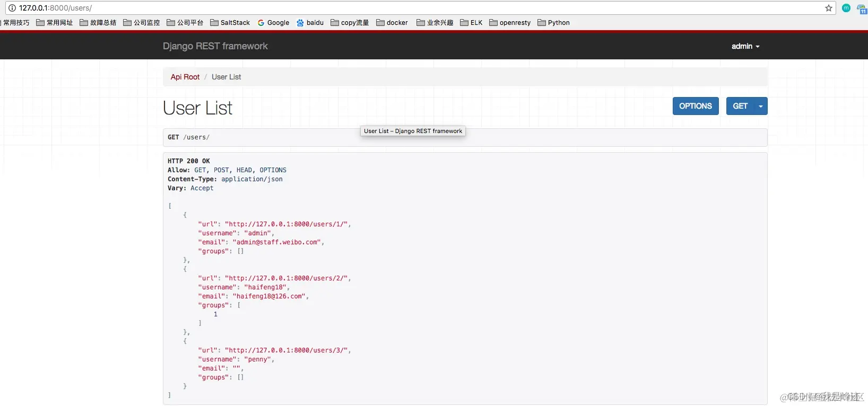Open the 业余兴趣 bookmark folder
This screenshot has height=406, width=868.
tap(435, 23)
